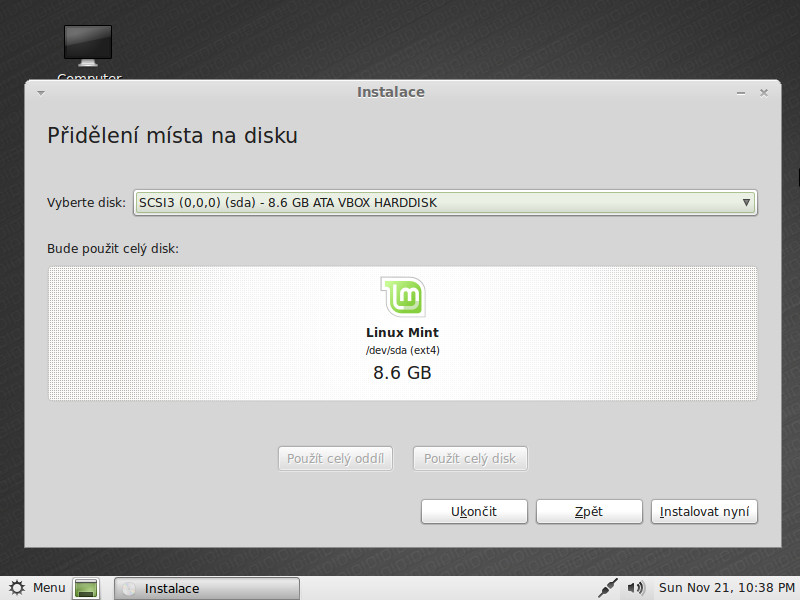This screenshot has width=800, height=600.
Task: Switch to Instalace taskbar window button
Action: (207, 588)
